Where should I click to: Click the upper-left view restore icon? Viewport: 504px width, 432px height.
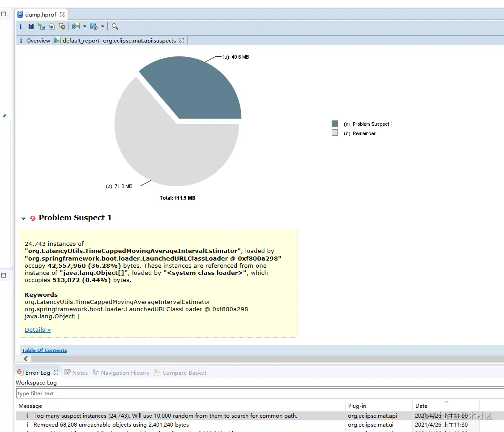click(x=4, y=14)
